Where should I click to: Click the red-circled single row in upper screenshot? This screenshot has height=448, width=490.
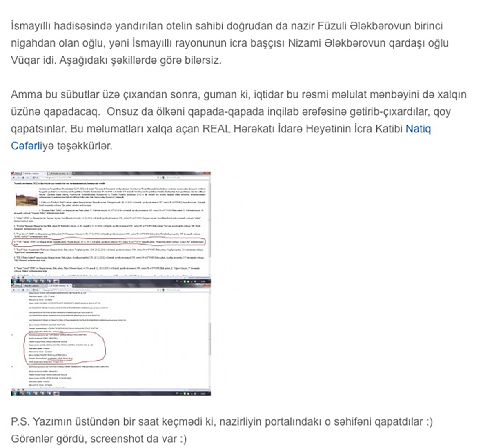coord(109,242)
